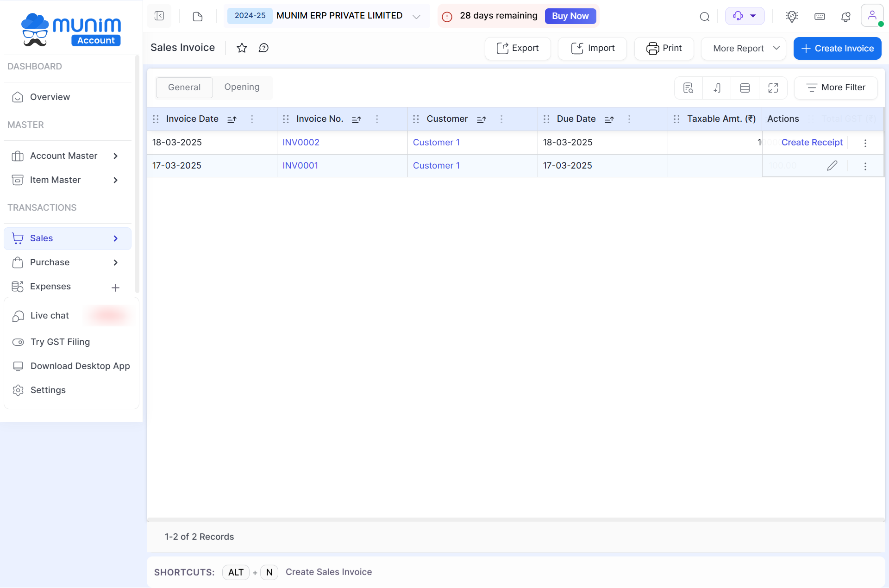The height and width of the screenshot is (588, 889).
Task: Open More Report dropdown
Action: [x=744, y=49]
